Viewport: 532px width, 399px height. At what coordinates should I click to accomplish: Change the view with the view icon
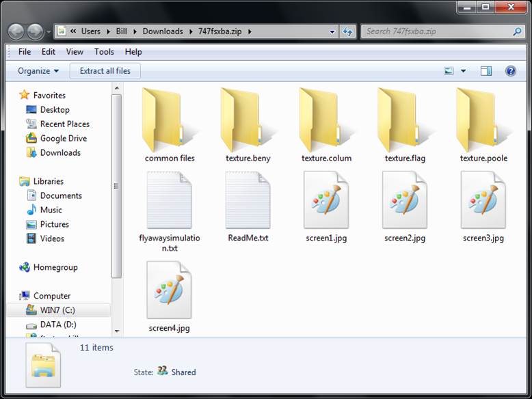pos(449,71)
